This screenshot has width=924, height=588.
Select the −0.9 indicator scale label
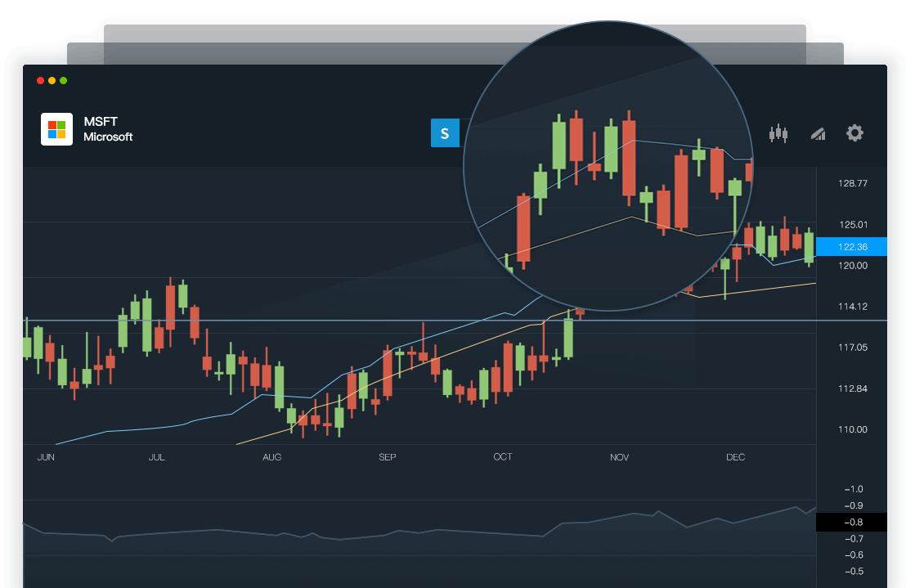click(854, 505)
